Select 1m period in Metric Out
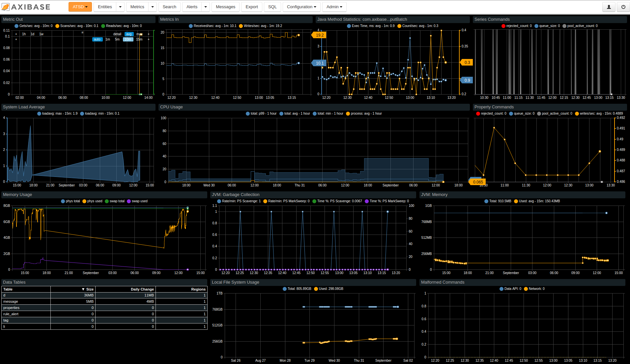The height and width of the screenshot is (364, 630). click(108, 39)
